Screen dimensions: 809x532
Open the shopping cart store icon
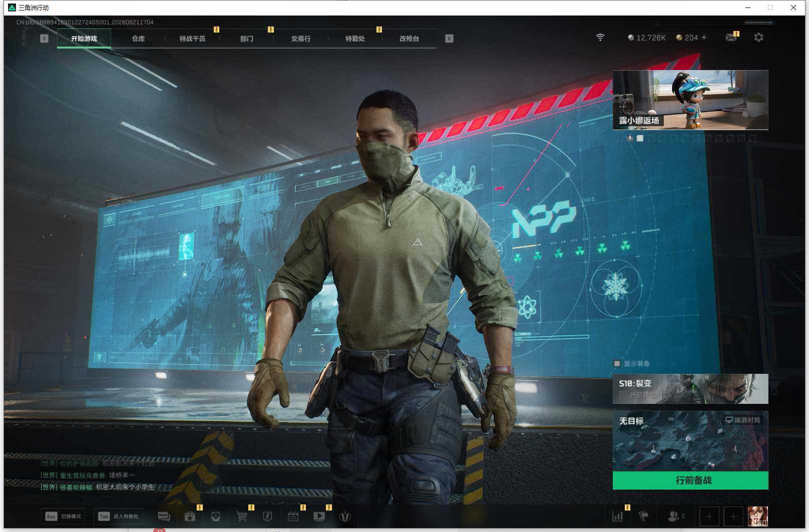pos(242,516)
